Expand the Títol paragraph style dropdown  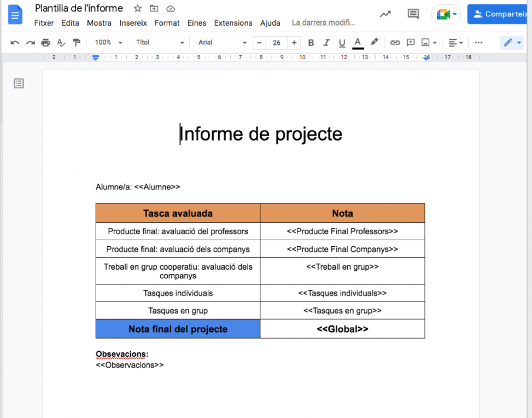click(160, 43)
